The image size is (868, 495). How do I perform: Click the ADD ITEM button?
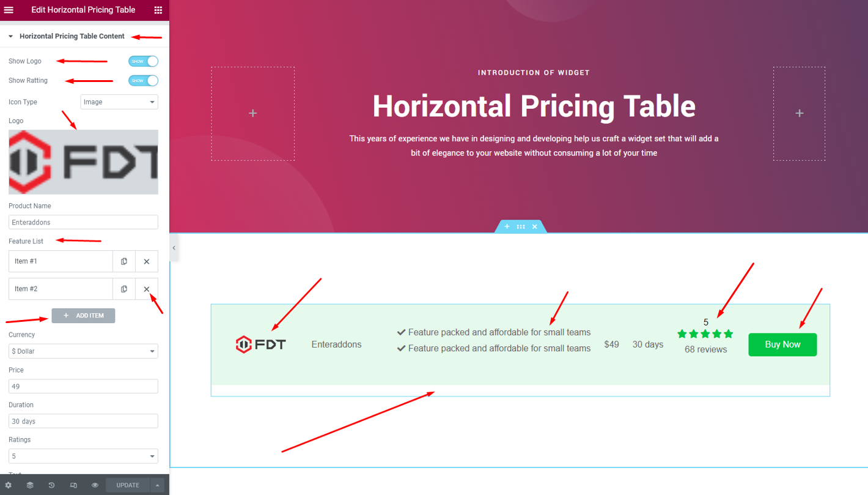(83, 315)
